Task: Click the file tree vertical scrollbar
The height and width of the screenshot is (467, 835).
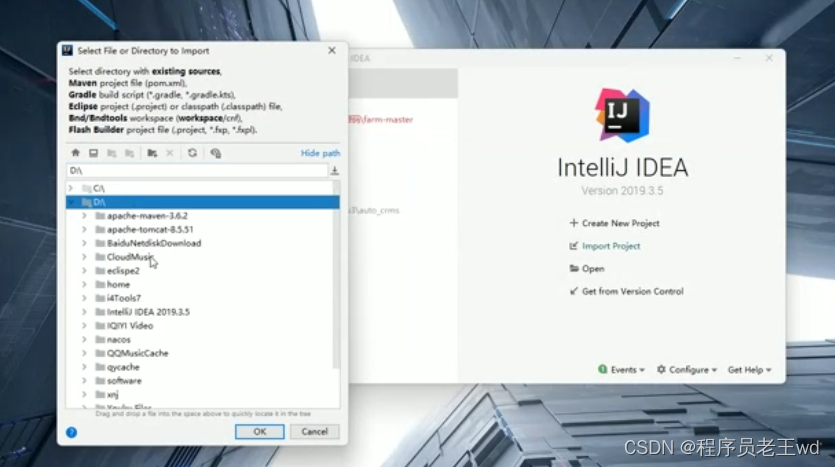Action: pos(336,275)
